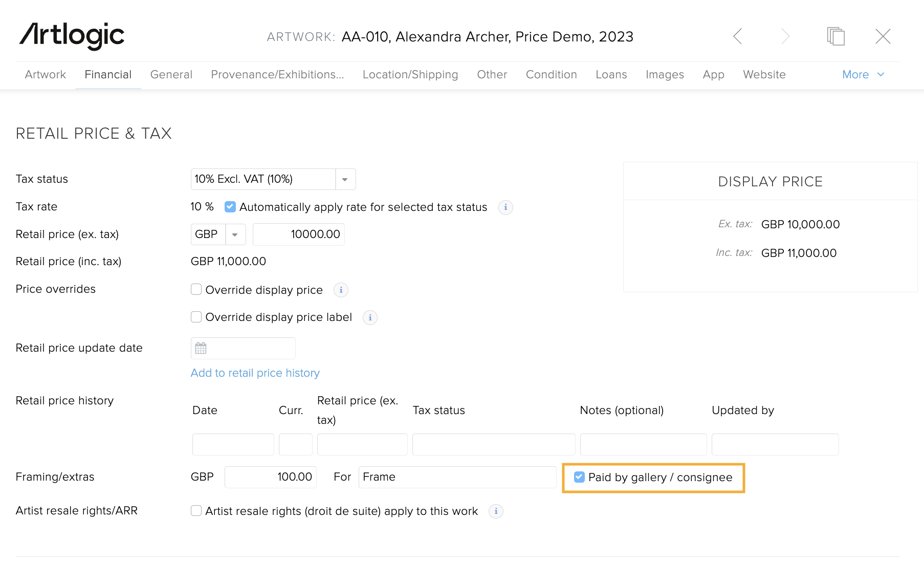Open the GBP currency dropdown
Screen dimensions: 924x562
point(235,234)
